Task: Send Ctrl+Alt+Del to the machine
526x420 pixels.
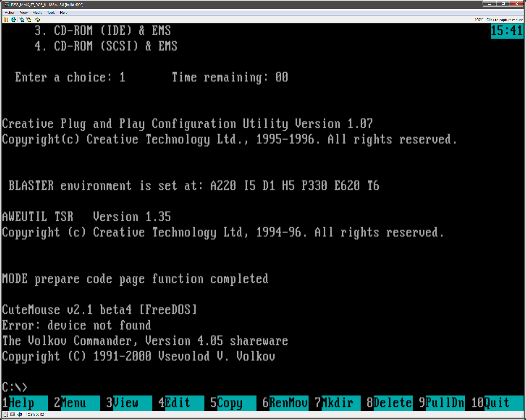Action: pos(22,19)
